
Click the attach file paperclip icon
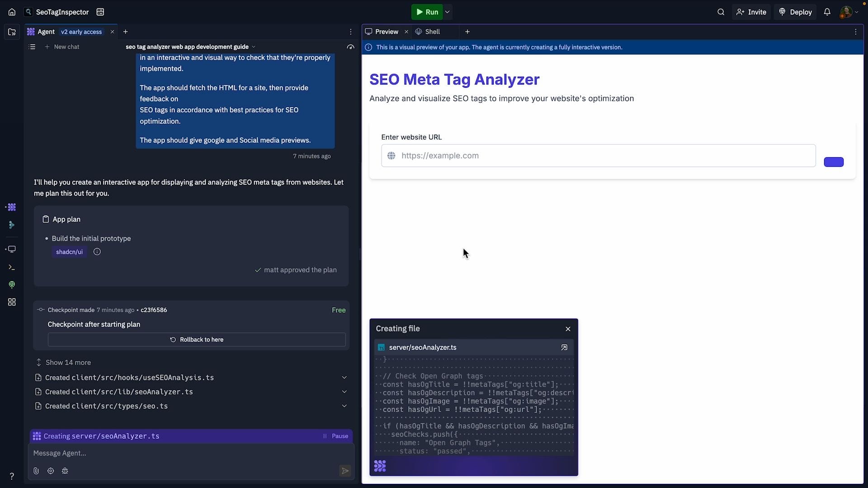click(36, 471)
